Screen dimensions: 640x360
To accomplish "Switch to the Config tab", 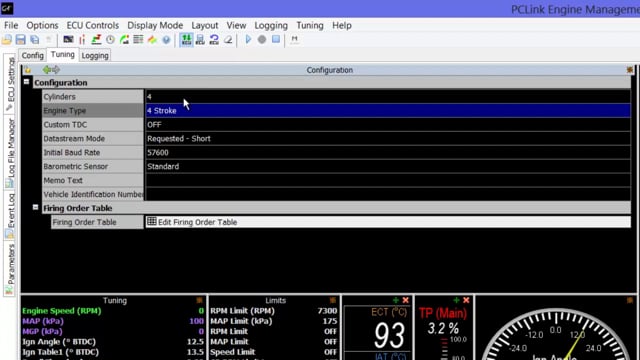I will click(33, 56).
